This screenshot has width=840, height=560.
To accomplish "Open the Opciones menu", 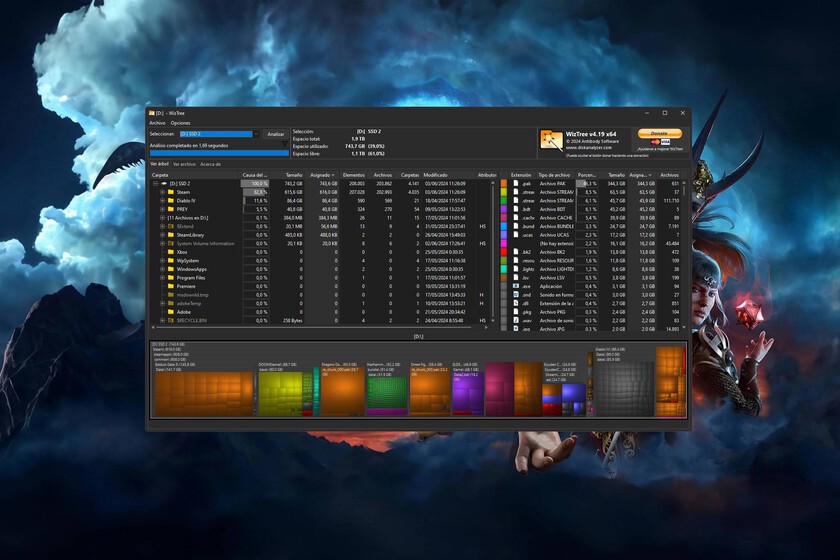I will (181, 123).
